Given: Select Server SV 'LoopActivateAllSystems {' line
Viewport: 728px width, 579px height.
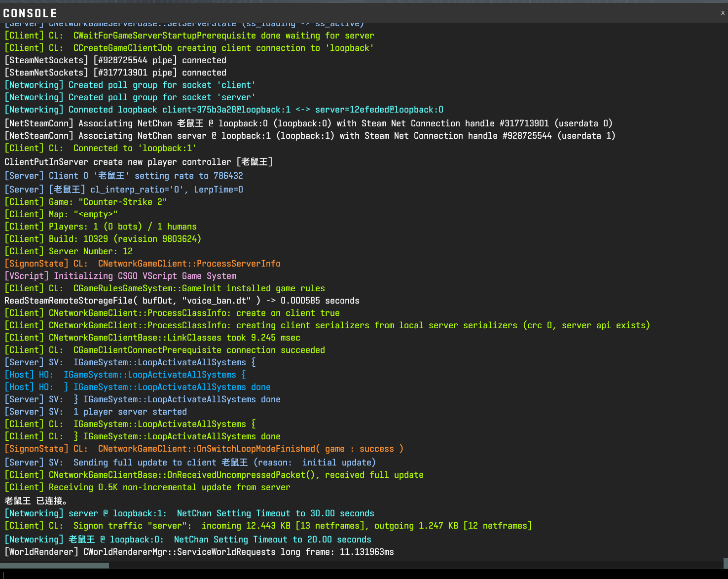Looking at the screenshot, I should point(130,362).
